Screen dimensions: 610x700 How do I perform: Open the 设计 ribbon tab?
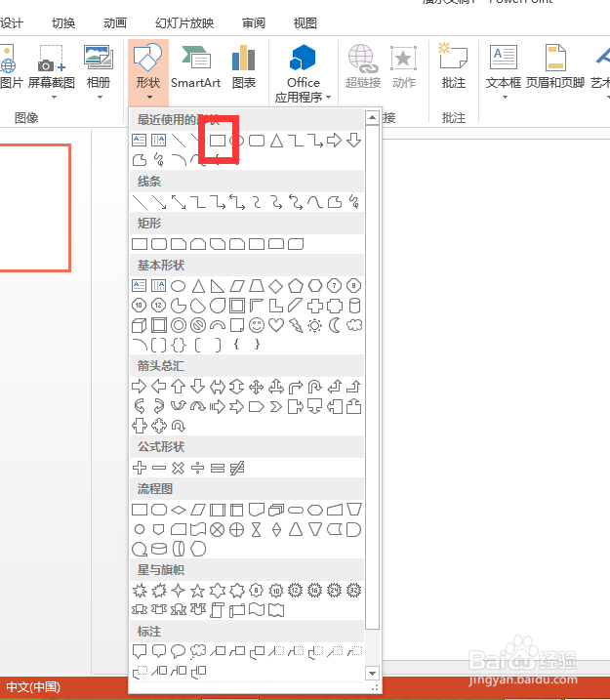[12, 22]
